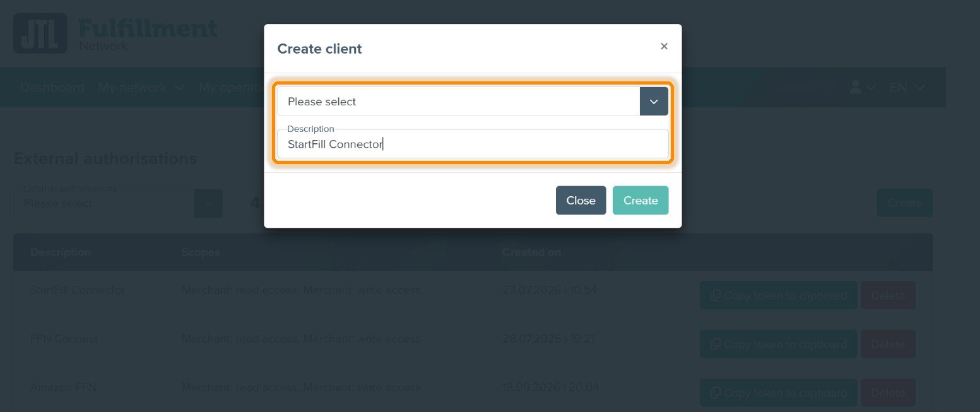Click the scopes text in Amazon FFN row
This screenshot has height=412, width=980.
pyautogui.click(x=300, y=387)
